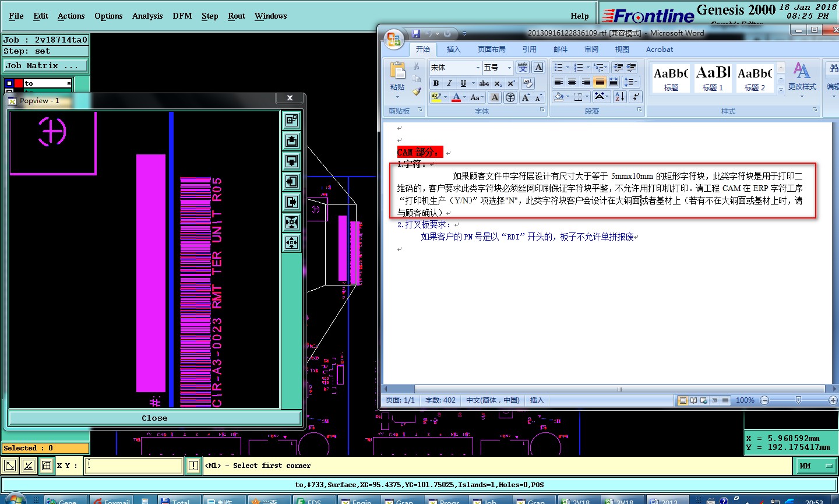Screen dimensions: 839x504
Task: Toggle strikethrough (abc) formatting
Action: coord(484,83)
